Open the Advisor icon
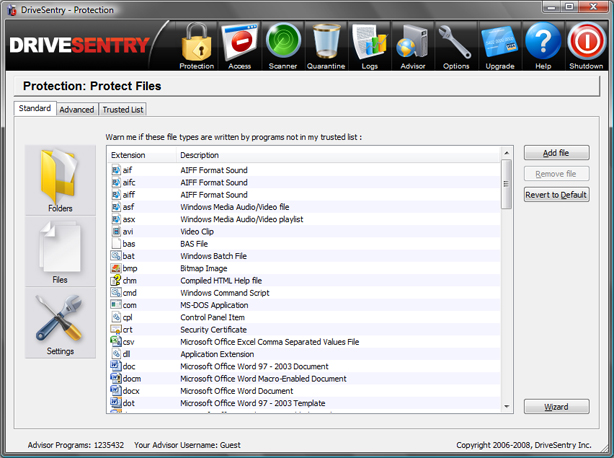 (412, 46)
